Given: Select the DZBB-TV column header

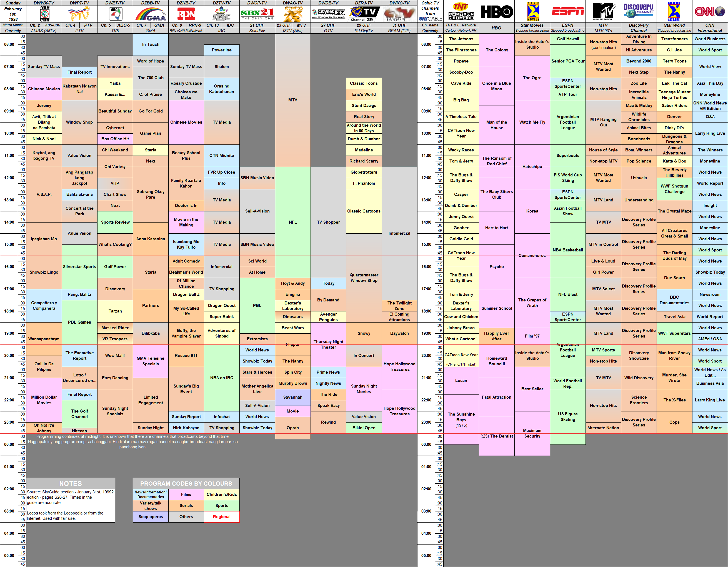Looking at the screenshot, I should coord(151,3).
